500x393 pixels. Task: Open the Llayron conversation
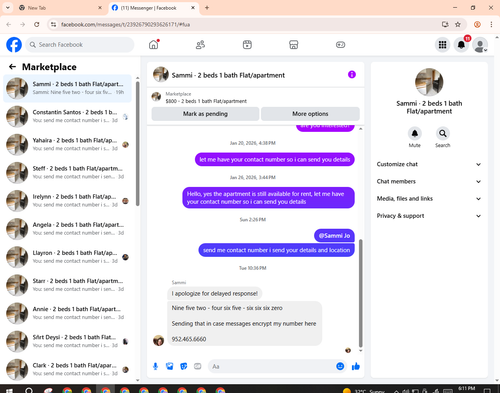point(67,257)
